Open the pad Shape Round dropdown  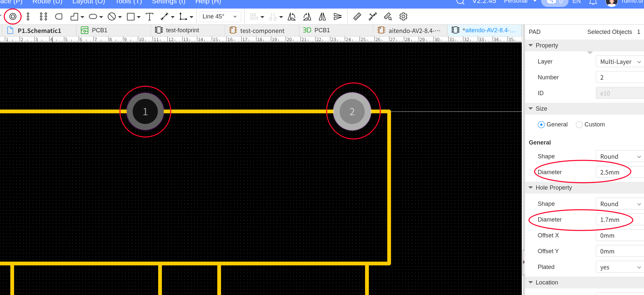click(620, 156)
